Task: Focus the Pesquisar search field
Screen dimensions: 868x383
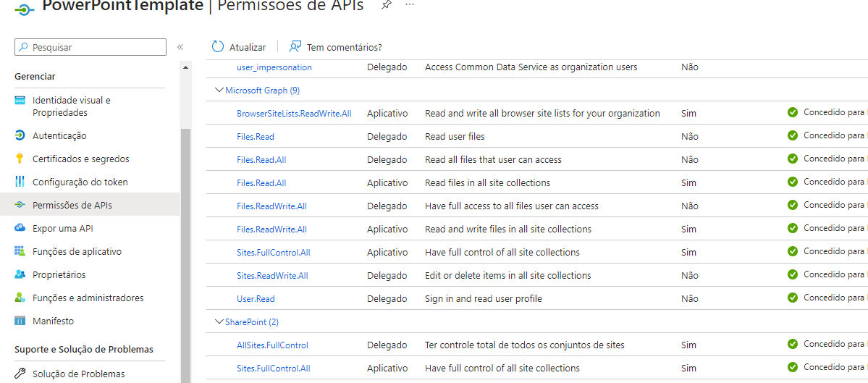Action: pos(90,47)
